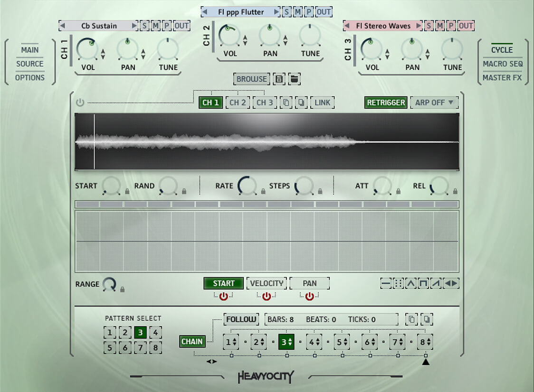Click the save preset icon next to BROWSE
The width and height of the screenshot is (534, 392).
[x=279, y=79]
